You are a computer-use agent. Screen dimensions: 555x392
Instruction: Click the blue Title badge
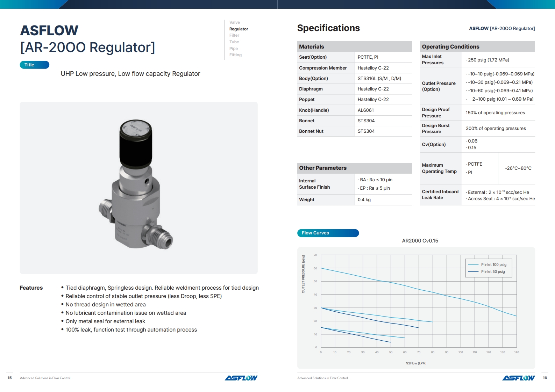[34, 65]
